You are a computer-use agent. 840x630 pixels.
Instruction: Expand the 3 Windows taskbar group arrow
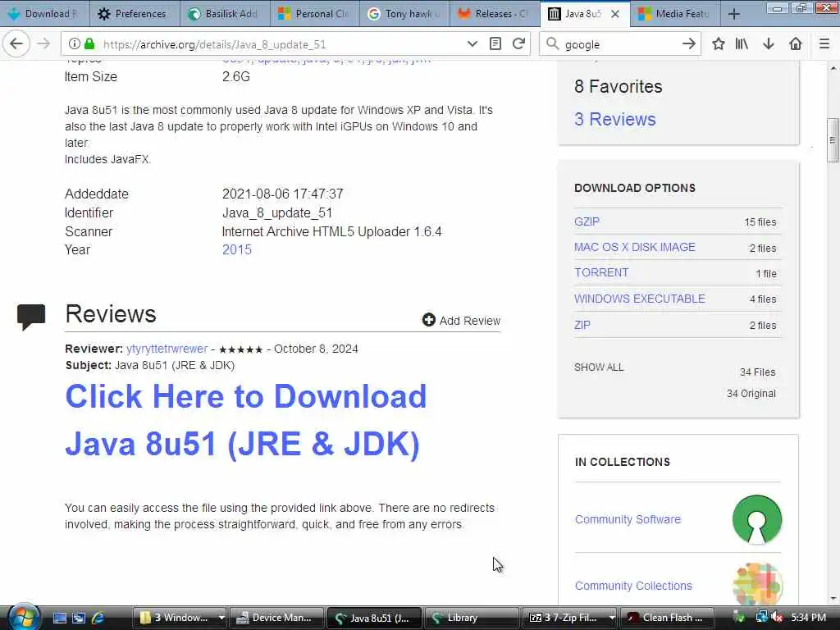[221, 618]
